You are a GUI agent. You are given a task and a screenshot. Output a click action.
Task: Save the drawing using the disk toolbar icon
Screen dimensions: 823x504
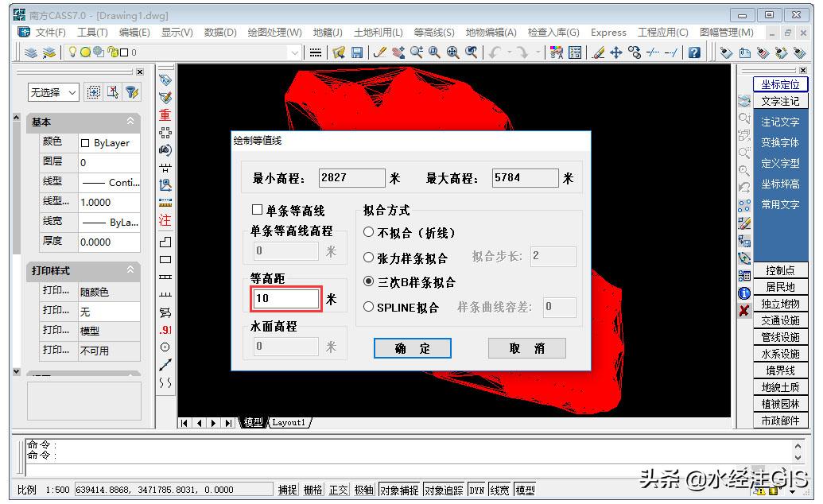pos(358,53)
